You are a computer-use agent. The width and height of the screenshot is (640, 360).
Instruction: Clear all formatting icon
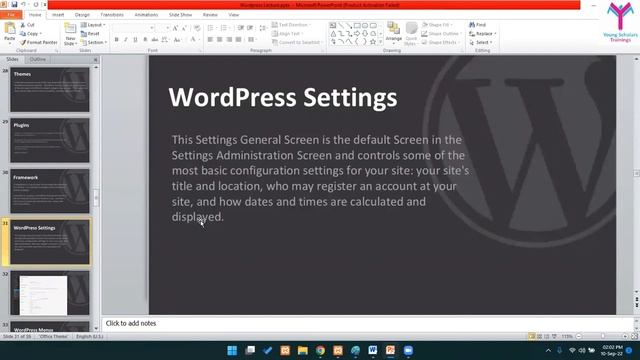(x=198, y=28)
